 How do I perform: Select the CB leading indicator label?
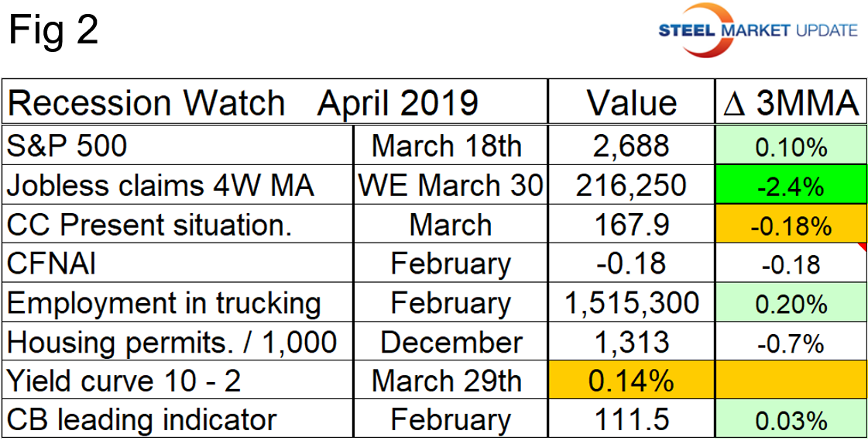tap(142, 420)
